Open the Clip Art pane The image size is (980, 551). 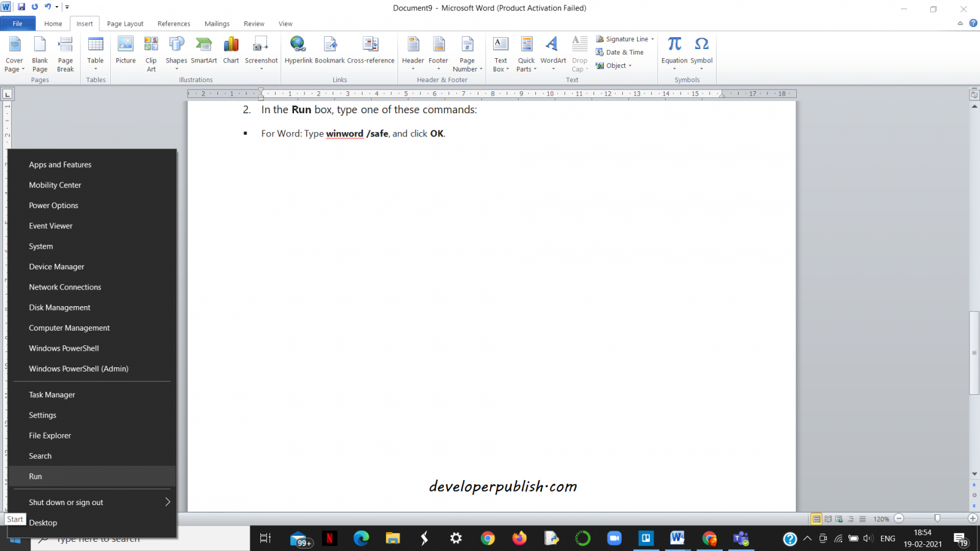151,52
